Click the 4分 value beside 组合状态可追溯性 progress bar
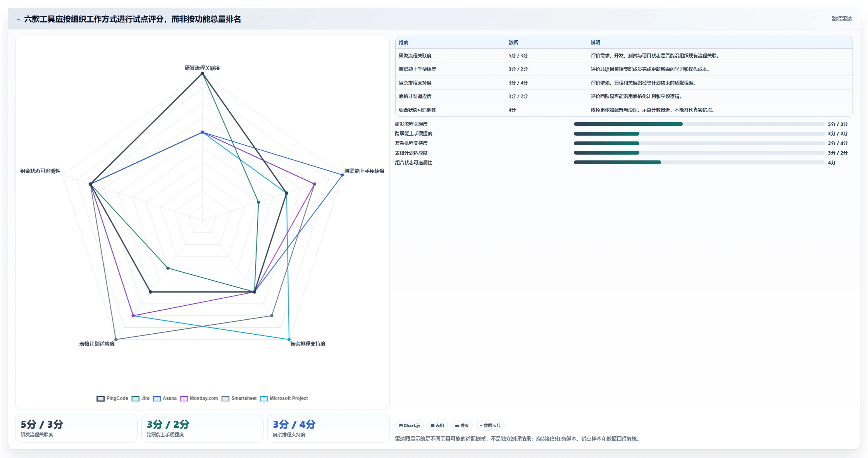This screenshot has width=868, height=458. tap(832, 163)
